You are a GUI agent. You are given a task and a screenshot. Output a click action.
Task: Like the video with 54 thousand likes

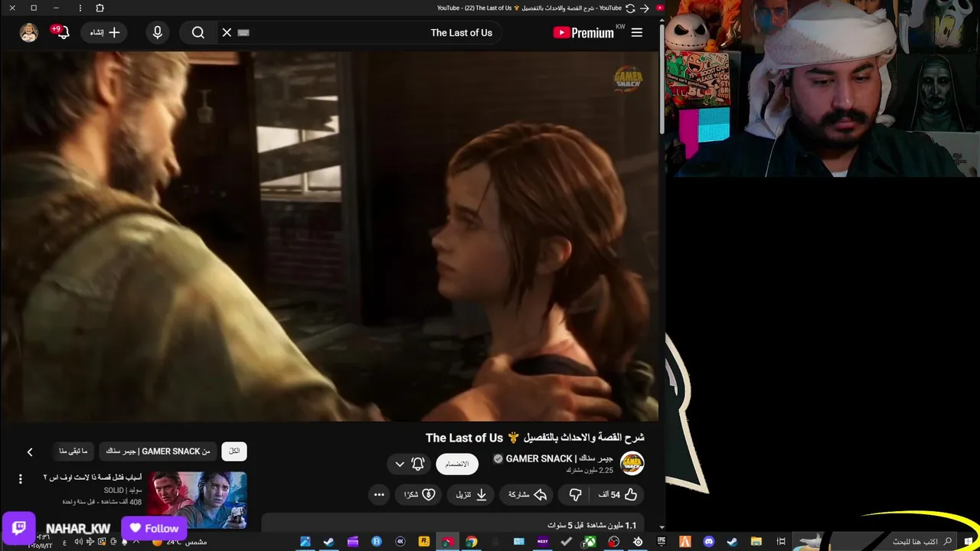click(x=618, y=494)
